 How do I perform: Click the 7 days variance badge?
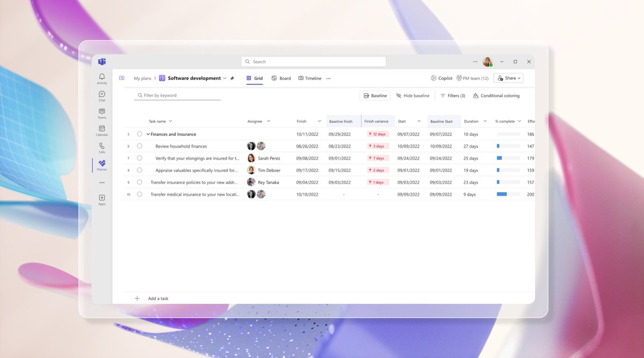(x=377, y=158)
